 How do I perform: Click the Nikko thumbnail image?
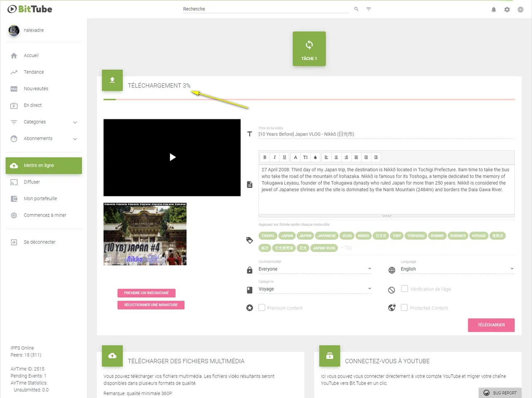click(145, 234)
